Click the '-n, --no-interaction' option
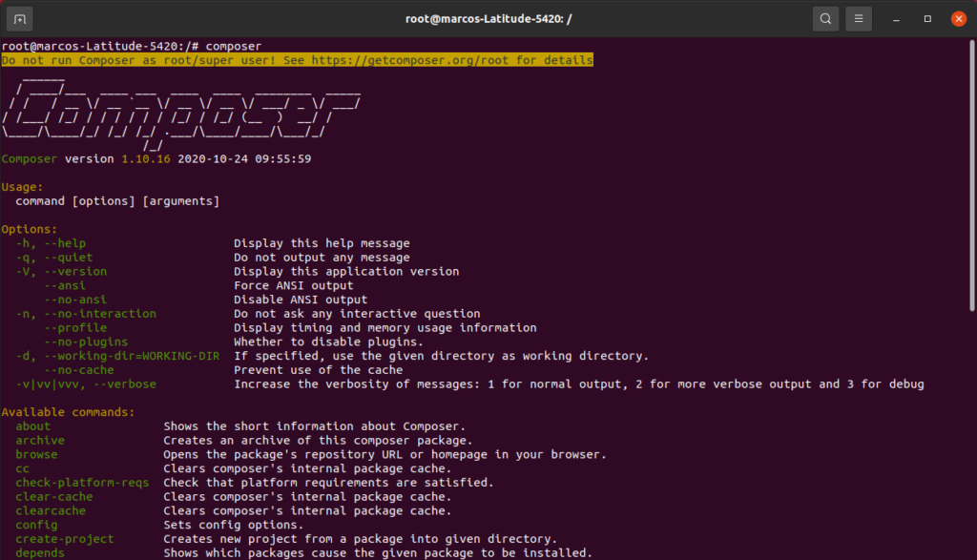The height and width of the screenshot is (560, 977). click(x=86, y=314)
